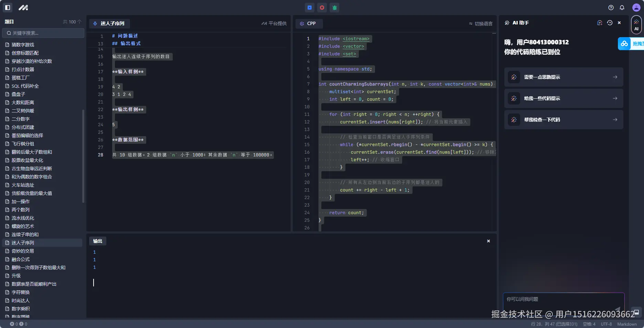
Task: Open the 连续子串的和 problem
Action: point(42,234)
